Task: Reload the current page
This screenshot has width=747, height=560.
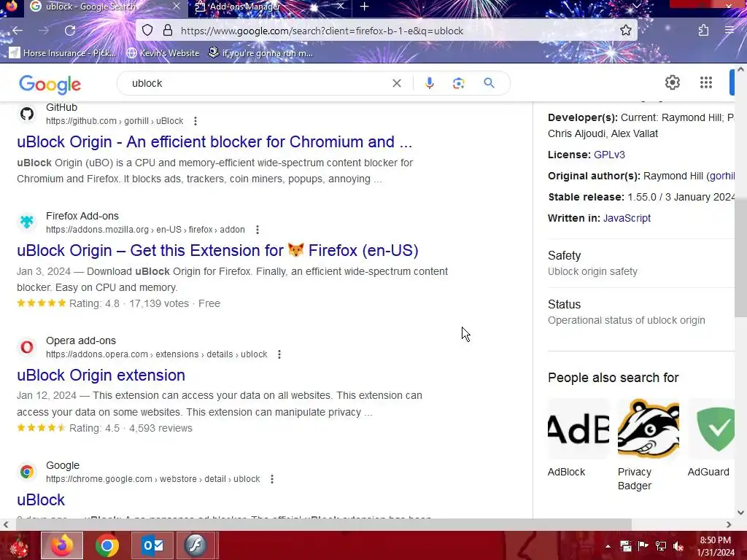Action: click(x=70, y=31)
